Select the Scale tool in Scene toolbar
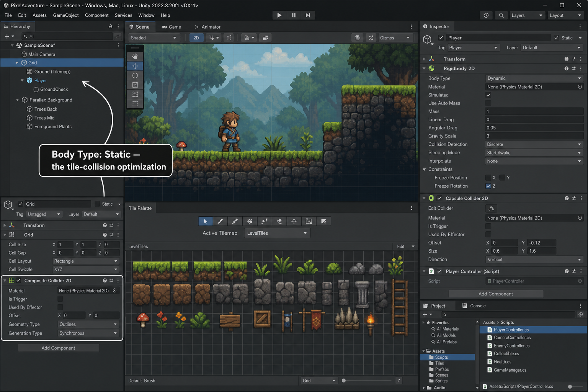 (x=135, y=85)
